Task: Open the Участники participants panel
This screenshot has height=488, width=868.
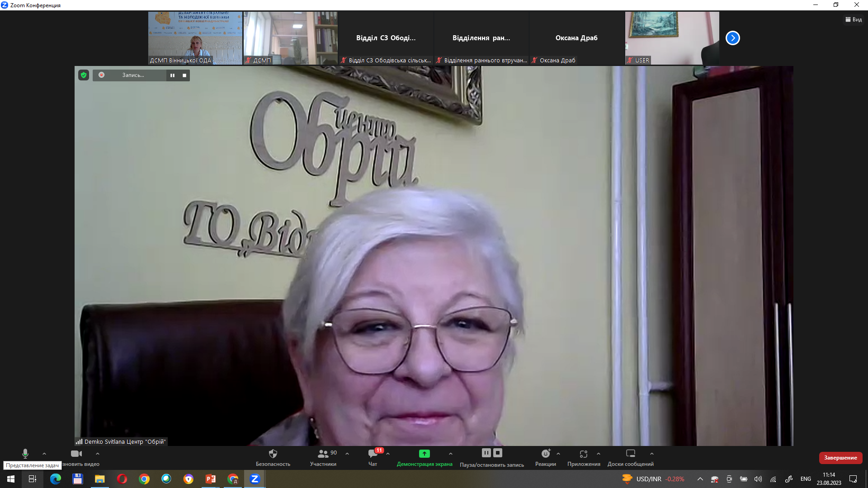Action: [x=323, y=457]
